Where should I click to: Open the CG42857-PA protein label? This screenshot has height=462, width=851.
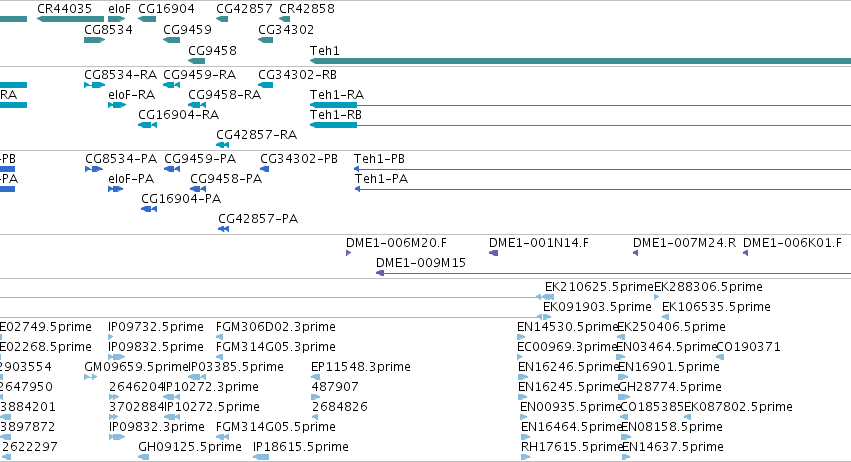(258, 219)
